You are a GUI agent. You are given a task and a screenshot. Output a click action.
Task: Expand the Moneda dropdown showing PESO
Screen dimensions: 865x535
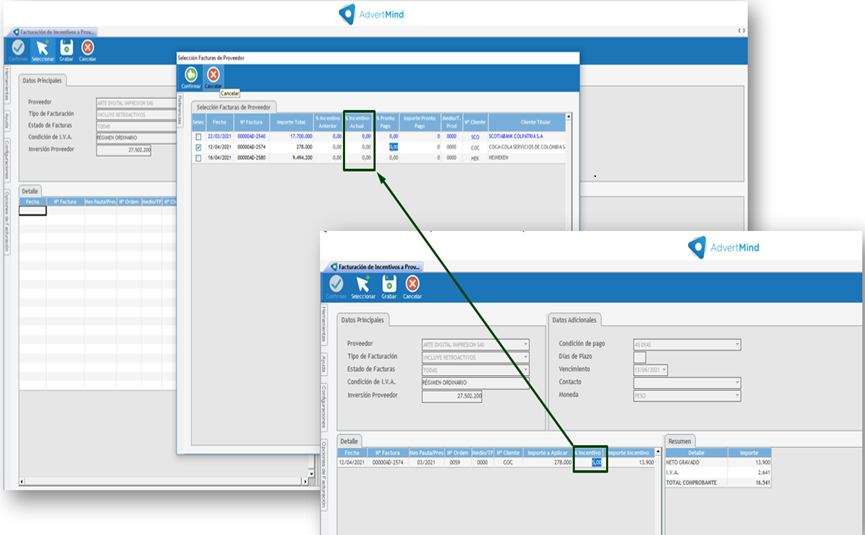coord(737,396)
